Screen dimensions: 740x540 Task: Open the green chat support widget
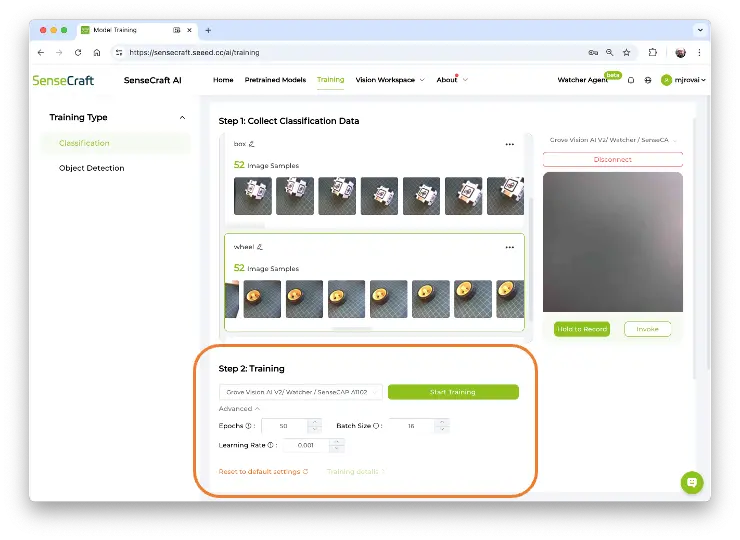(x=691, y=482)
